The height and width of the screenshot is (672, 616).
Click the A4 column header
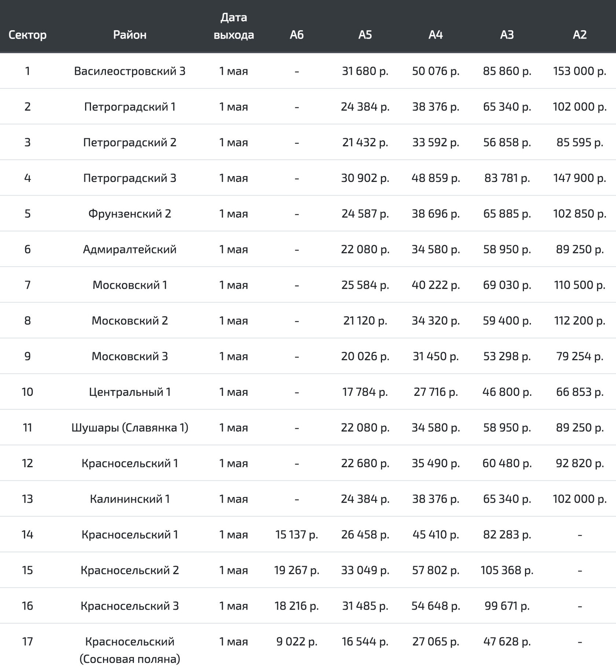click(436, 35)
